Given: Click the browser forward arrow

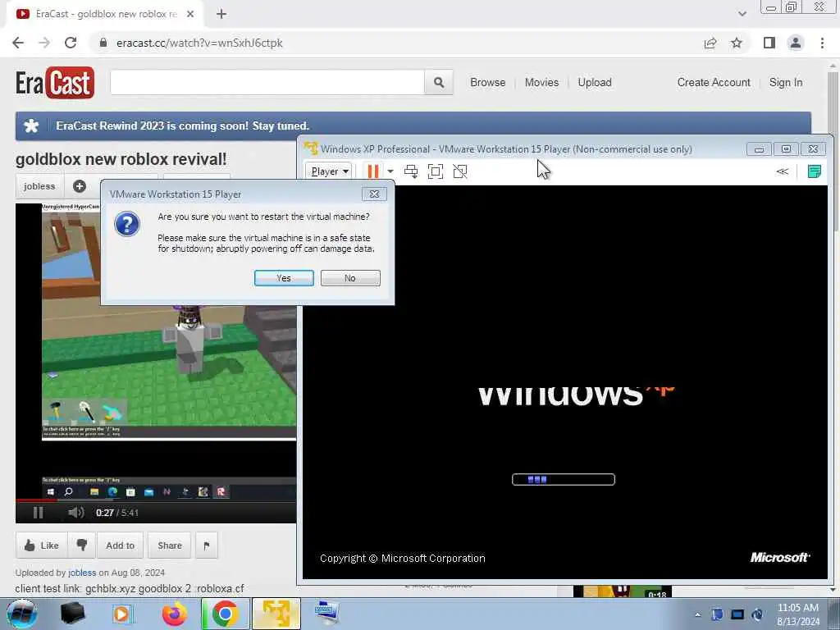Looking at the screenshot, I should pos(44,43).
